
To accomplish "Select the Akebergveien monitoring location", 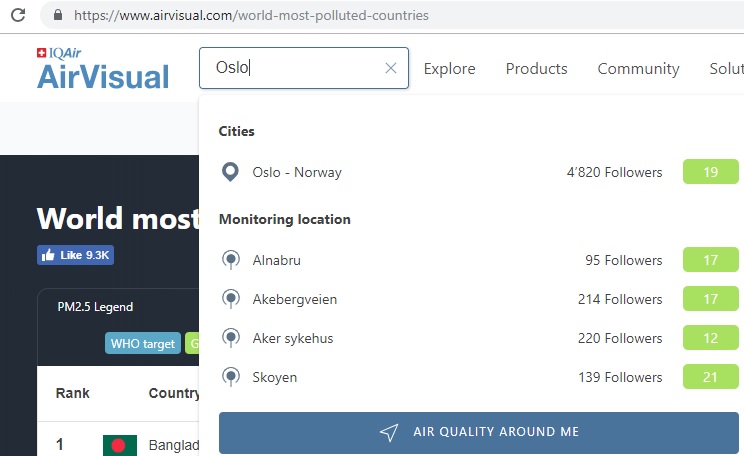I will click(479, 299).
